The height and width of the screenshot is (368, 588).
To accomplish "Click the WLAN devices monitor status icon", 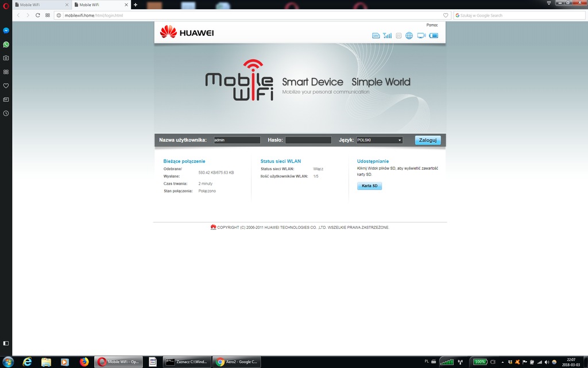I will 421,36.
